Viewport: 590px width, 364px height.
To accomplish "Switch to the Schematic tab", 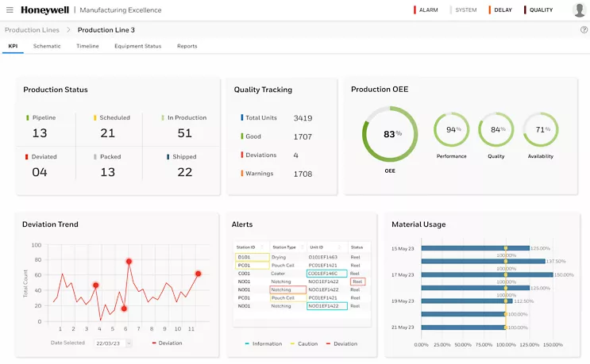I will (x=47, y=46).
